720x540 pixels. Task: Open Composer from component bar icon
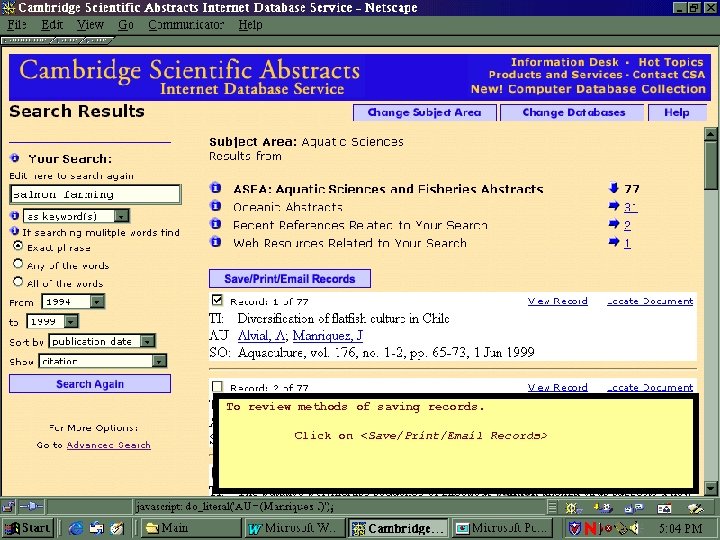tap(695, 507)
